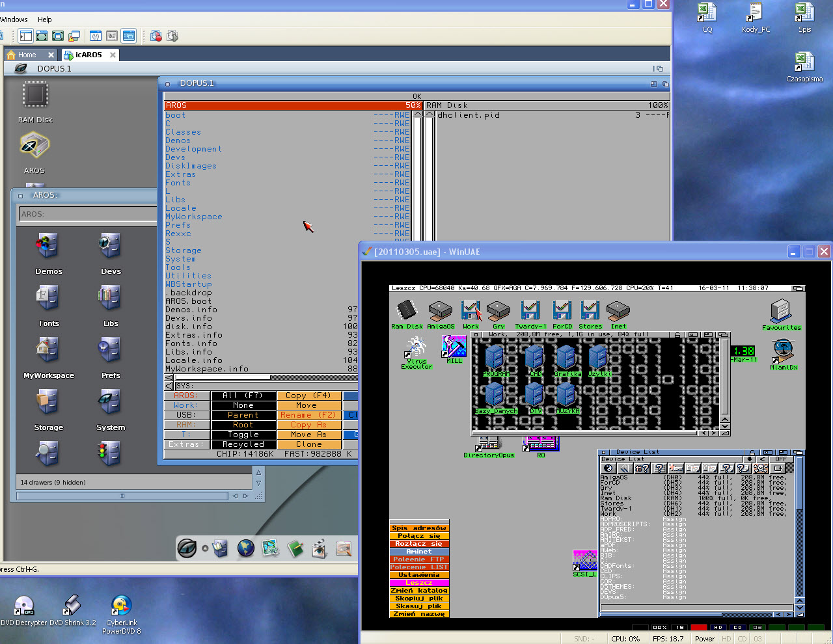The image size is (833, 644).
Task: Click the Unity mode icon in VMware toolbar
Action: tap(74, 36)
